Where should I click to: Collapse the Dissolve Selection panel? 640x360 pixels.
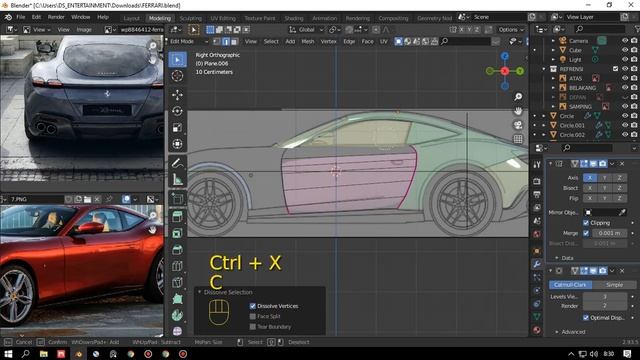click(200, 292)
